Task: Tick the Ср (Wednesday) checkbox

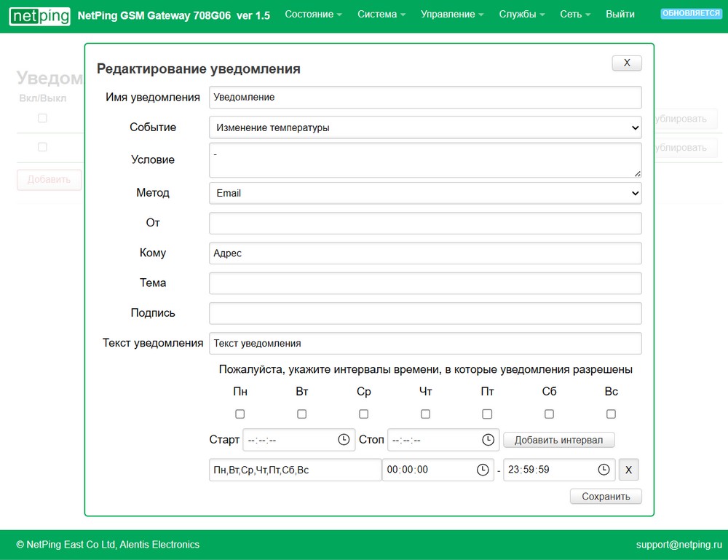Action: coord(364,414)
